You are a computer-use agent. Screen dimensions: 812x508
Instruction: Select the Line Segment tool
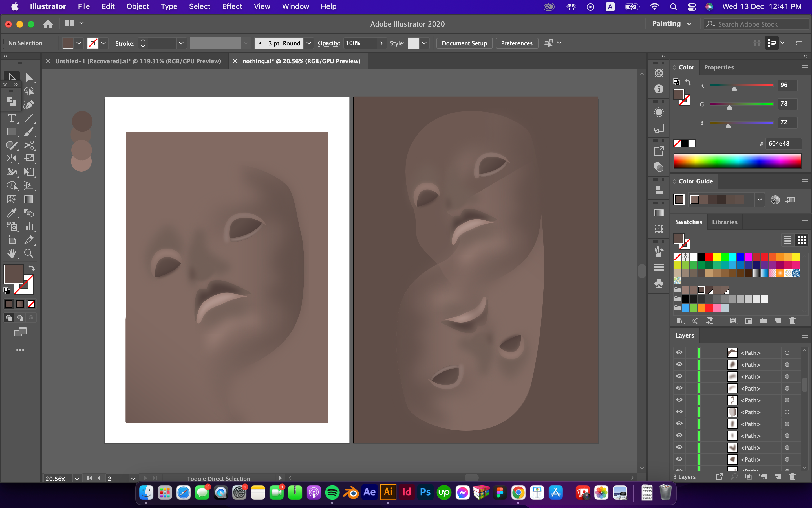[29, 118]
